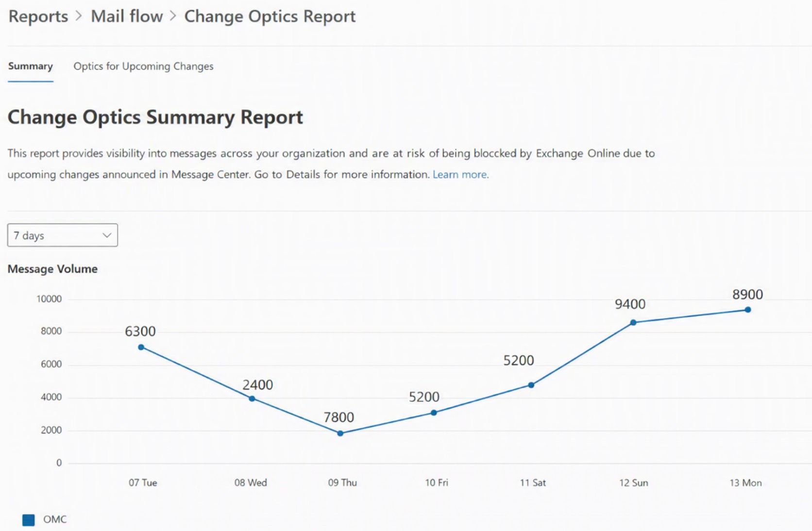The height and width of the screenshot is (531, 812).
Task: Select the 08 Wed data point
Action: point(252,398)
